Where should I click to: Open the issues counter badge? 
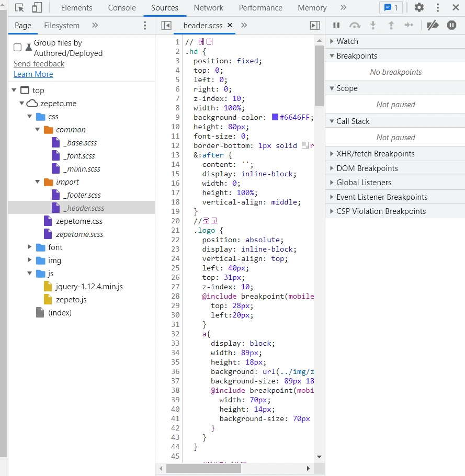[391, 8]
